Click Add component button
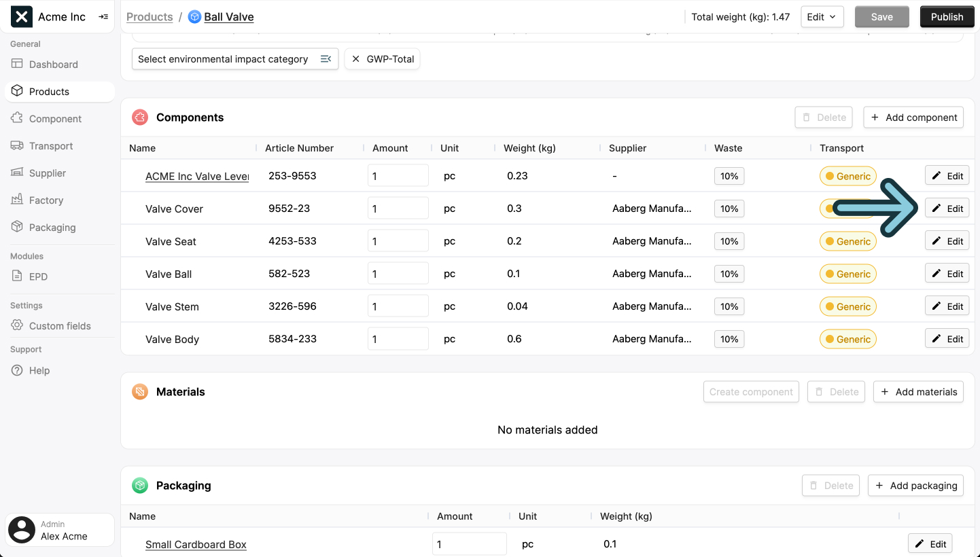The image size is (980, 557). click(x=913, y=118)
